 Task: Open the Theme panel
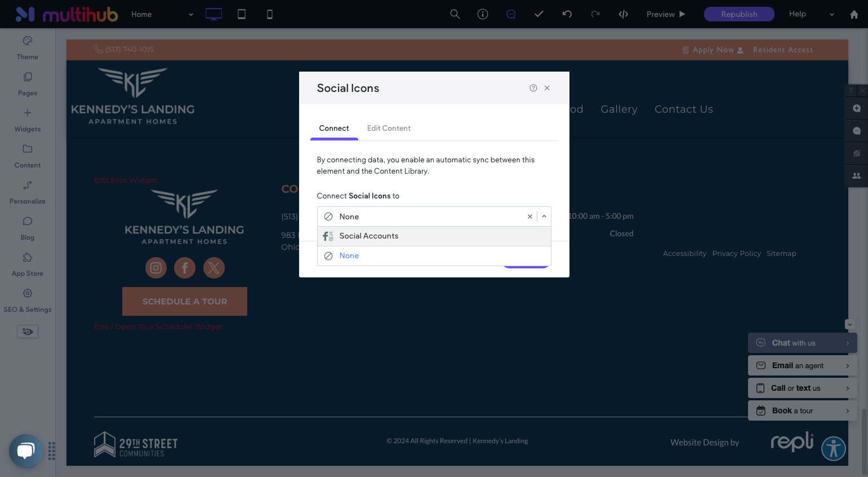[27, 48]
